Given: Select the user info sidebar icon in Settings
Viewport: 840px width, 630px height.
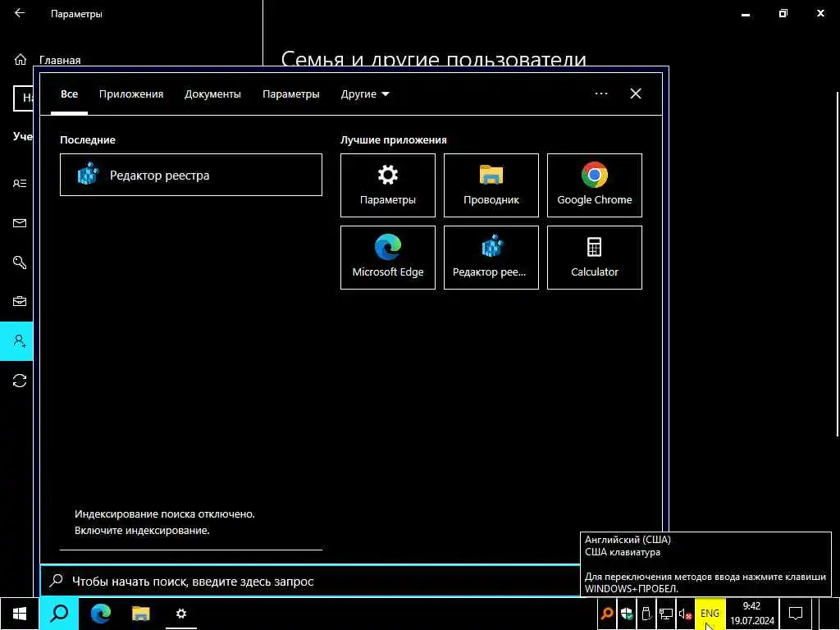Looking at the screenshot, I should [20, 184].
